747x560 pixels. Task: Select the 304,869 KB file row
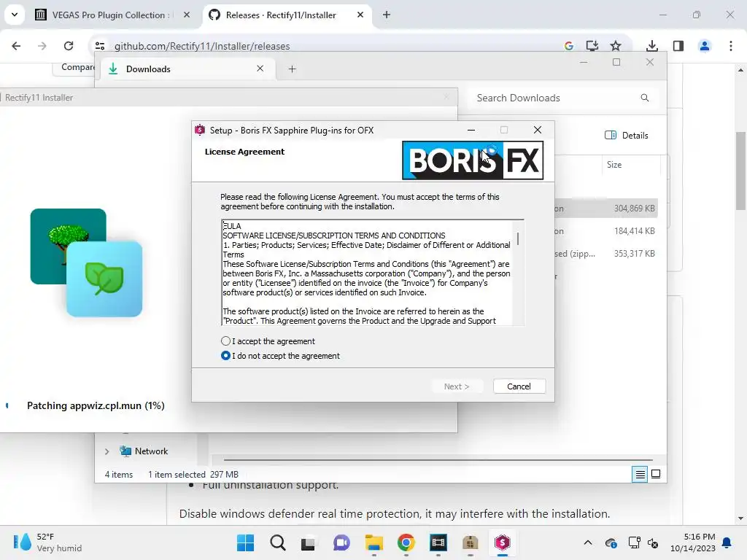click(x=606, y=208)
